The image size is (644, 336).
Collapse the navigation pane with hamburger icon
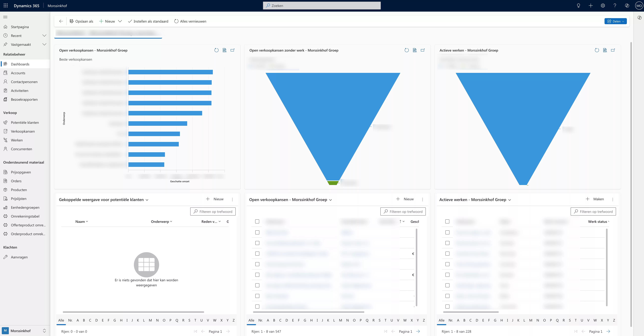tap(5, 17)
